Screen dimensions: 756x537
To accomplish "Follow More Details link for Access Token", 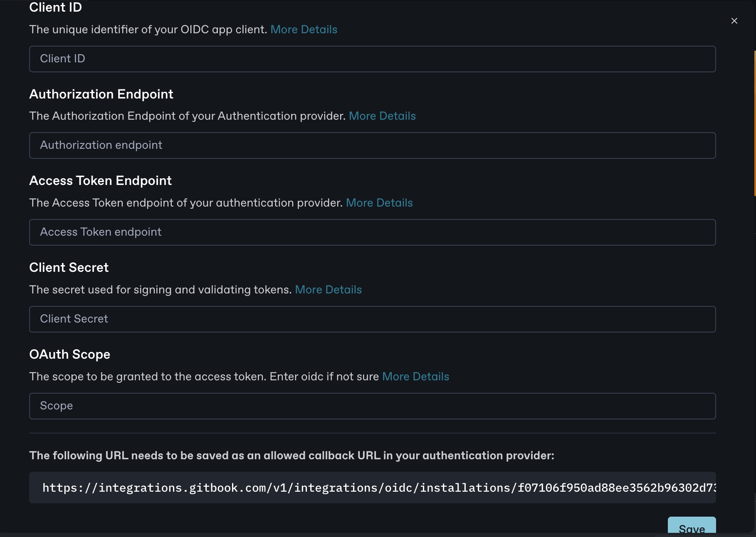I will tap(379, 203).
